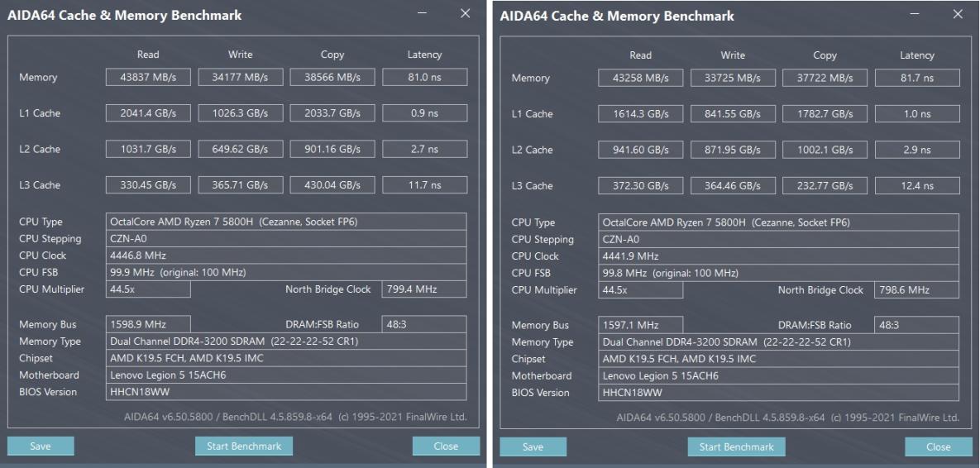Select left L3 Cache Read 330.45 GB/s
Screen dimensions: 980x468
pyautogui.click(x=148, y=185)
